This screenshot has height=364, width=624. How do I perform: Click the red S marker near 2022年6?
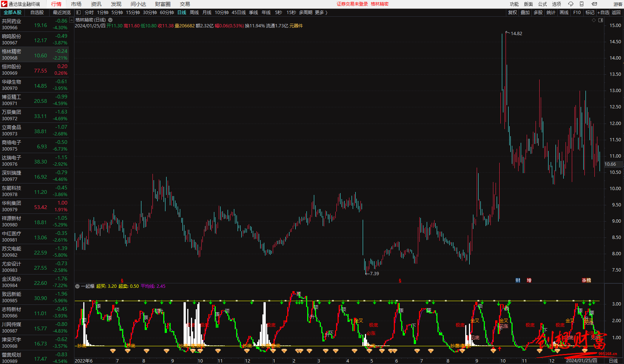point(122,281)
